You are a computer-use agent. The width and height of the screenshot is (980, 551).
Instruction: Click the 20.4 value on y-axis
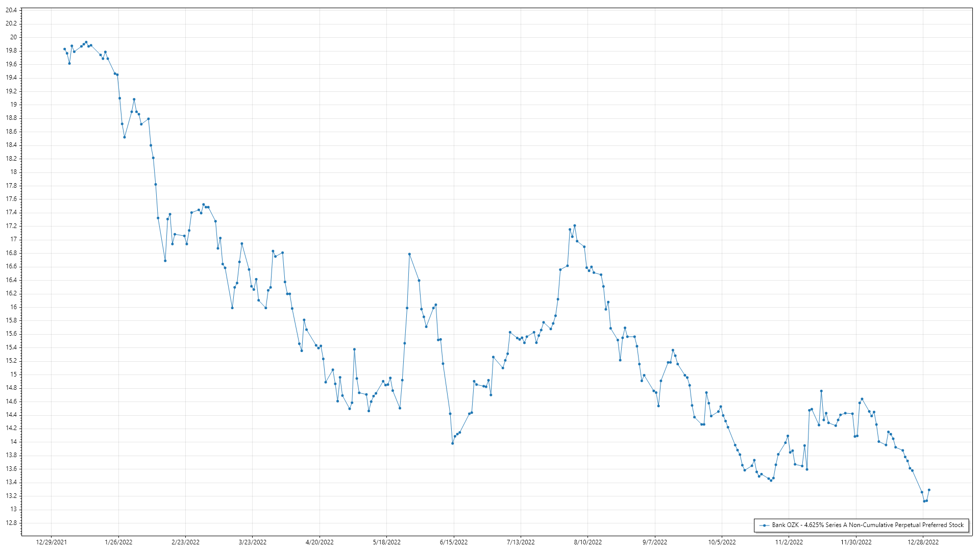click(11, 10)
